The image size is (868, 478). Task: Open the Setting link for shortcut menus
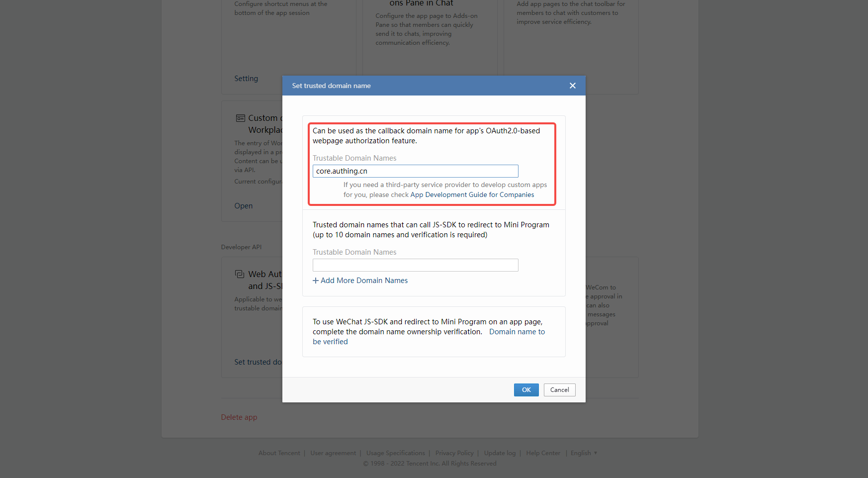click(x=246, y=79)
